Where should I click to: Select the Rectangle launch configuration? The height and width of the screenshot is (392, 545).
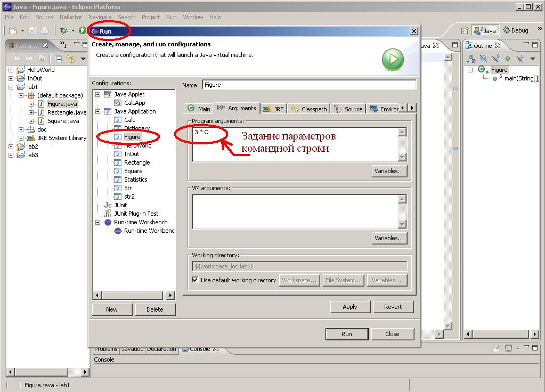(137, 162)
